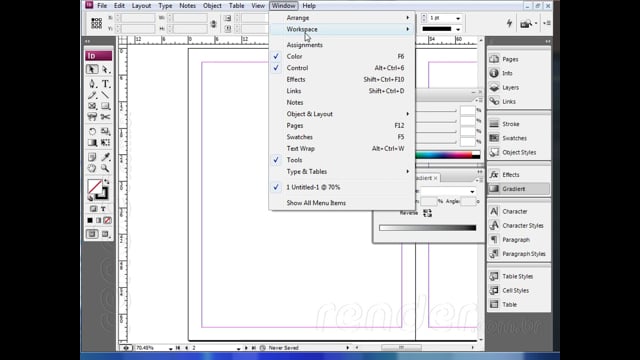
Task: Toggle Normal view mode button
Action: [x=92, y=234]
